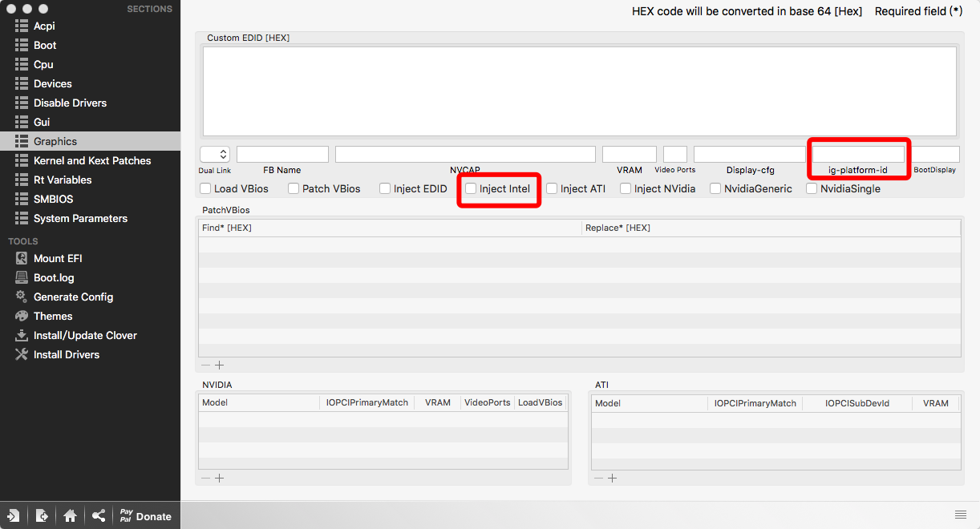Image resolution: width=980 pixels, height=529 pixels.
Task: Remove a row from the ATI table
Action: click(598, 478)
